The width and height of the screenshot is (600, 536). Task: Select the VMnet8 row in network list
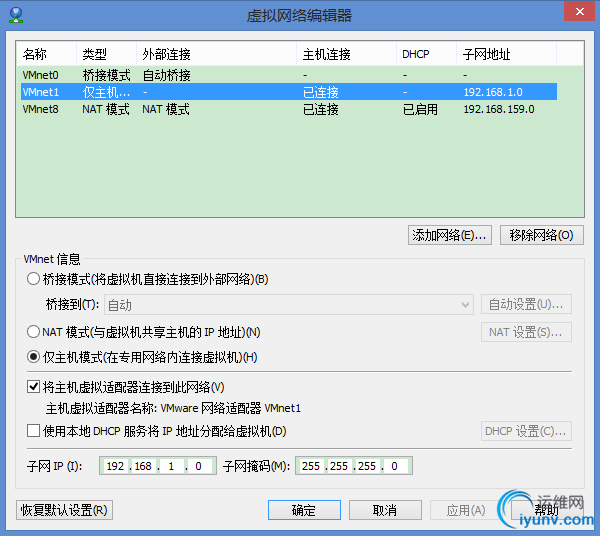coord(289,109)
